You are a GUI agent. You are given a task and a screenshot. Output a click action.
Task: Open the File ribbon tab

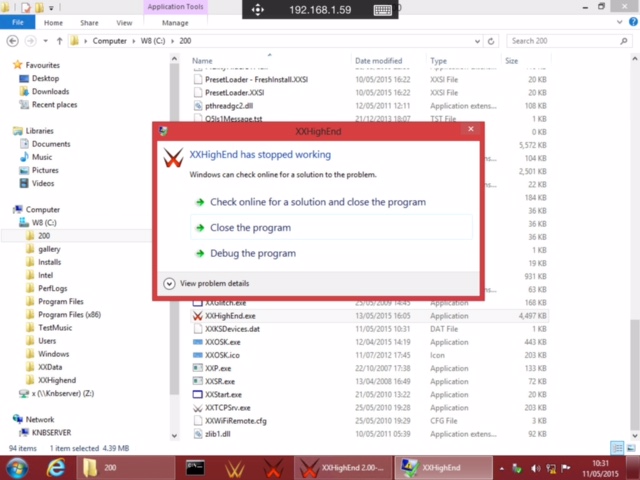point(18,22)
